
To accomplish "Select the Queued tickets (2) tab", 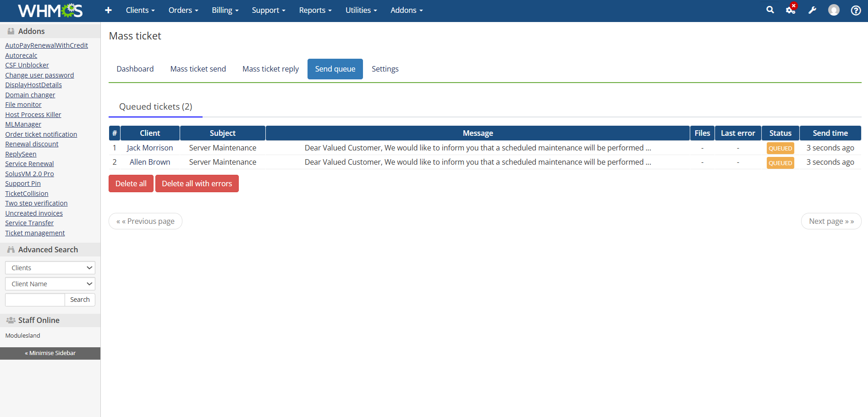I will (x=155, y=106).
